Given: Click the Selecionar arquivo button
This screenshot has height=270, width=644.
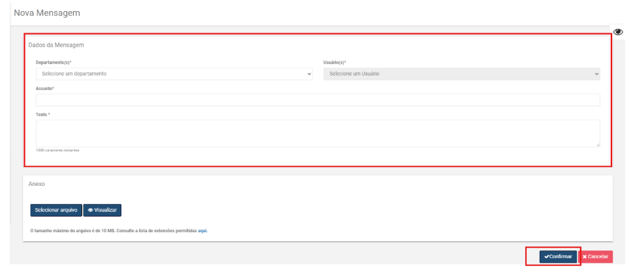Looking at the screenshot, I should 56,210.
